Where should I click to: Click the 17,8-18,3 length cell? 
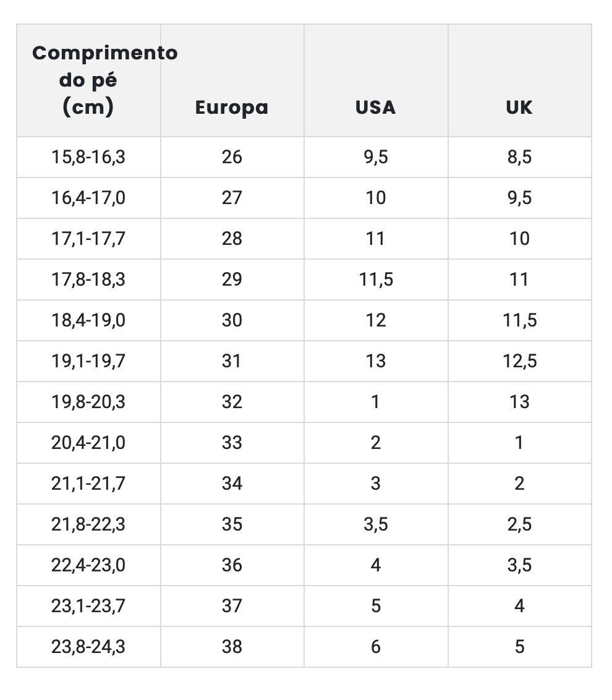coord(88,280)
